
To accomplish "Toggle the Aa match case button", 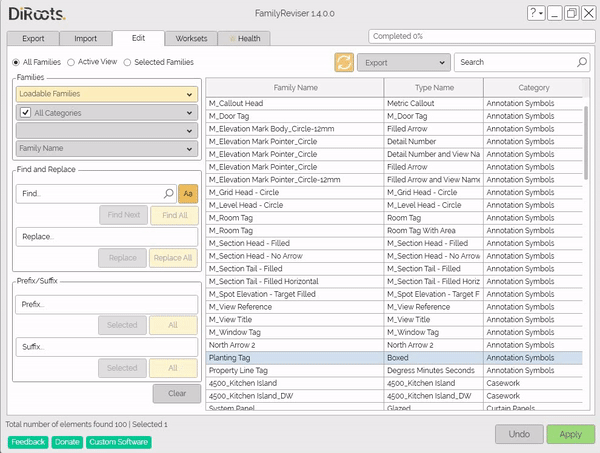I will (186, 194).
